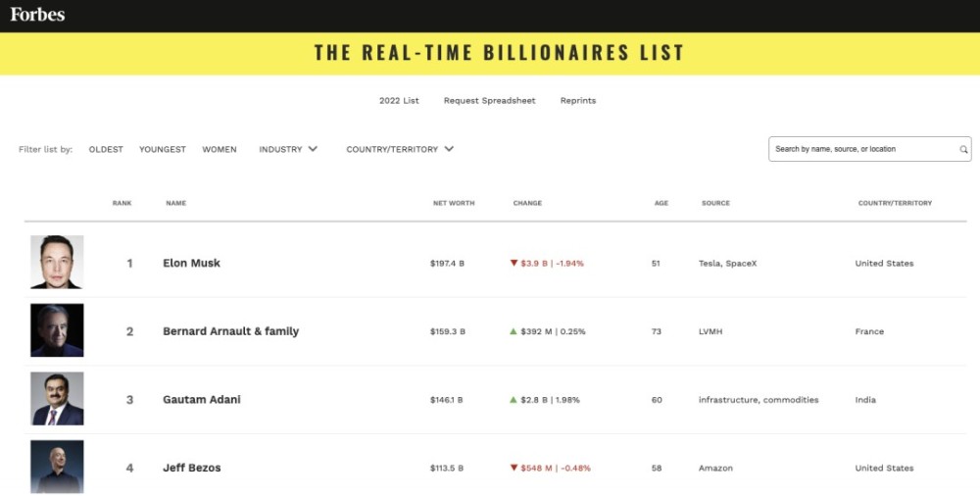
Task: Open the 2022 List link
Action: point(399,101)
